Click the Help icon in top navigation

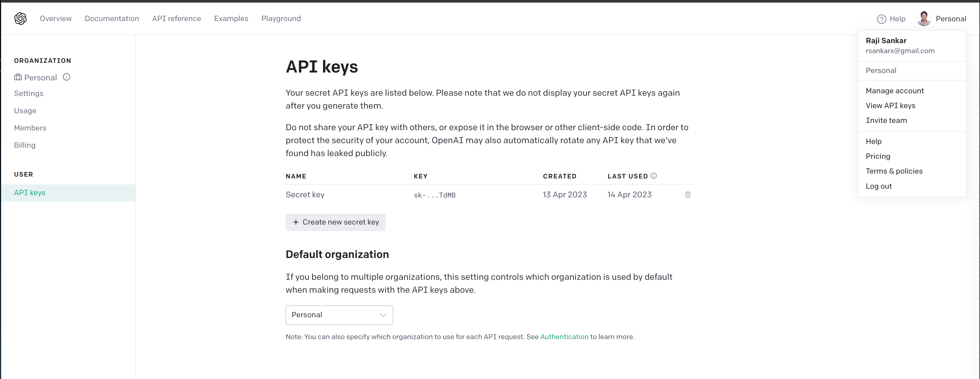click(x=881, y=18)
